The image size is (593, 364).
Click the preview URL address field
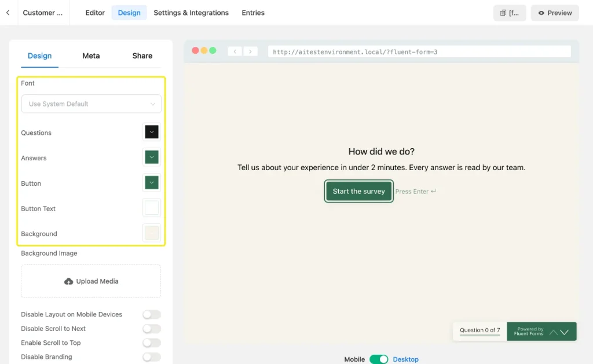419,52
